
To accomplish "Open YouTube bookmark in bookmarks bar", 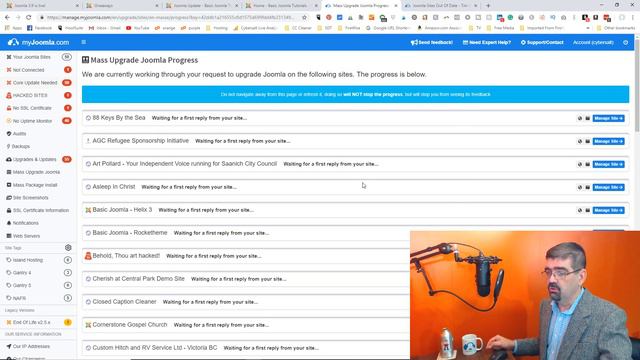I will point(138,28).
